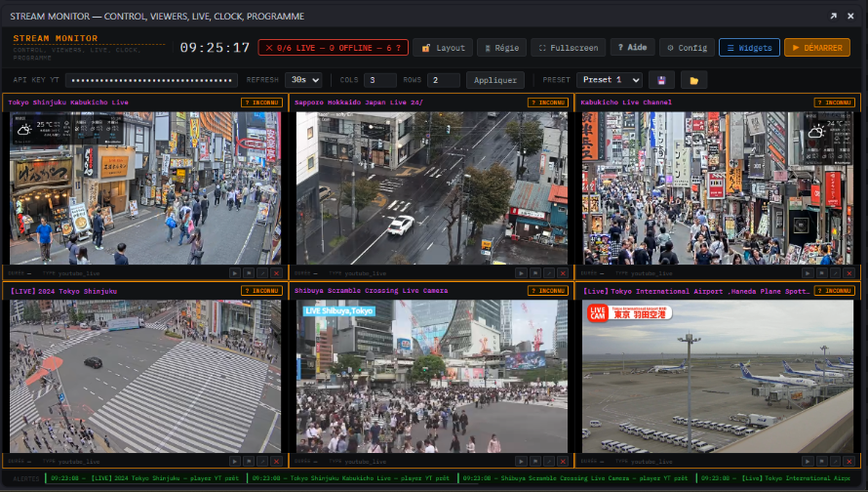Play the Tokyo Shinjuku Kabukicho Live tile
The height and width of the screenshot is (492, 868).
click(x=235, y=273)
